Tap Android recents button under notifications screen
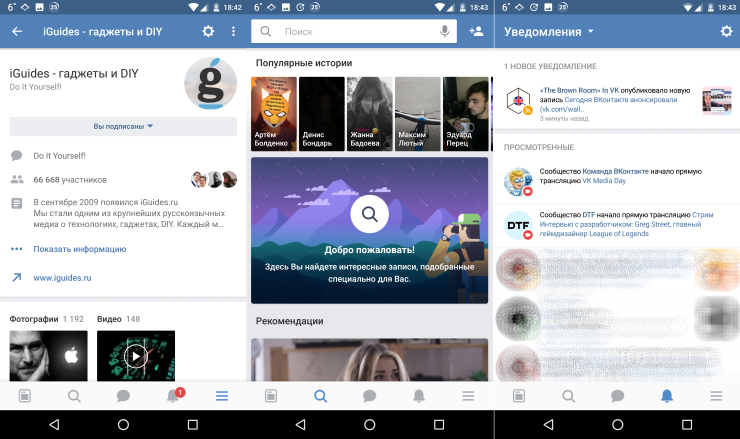The width and height of the screenshot is (740, 439). 687,424
